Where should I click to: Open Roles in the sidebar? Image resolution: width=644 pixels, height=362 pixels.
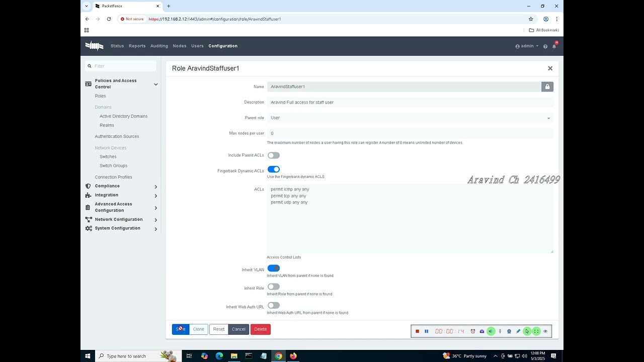[x=100, y=96]
